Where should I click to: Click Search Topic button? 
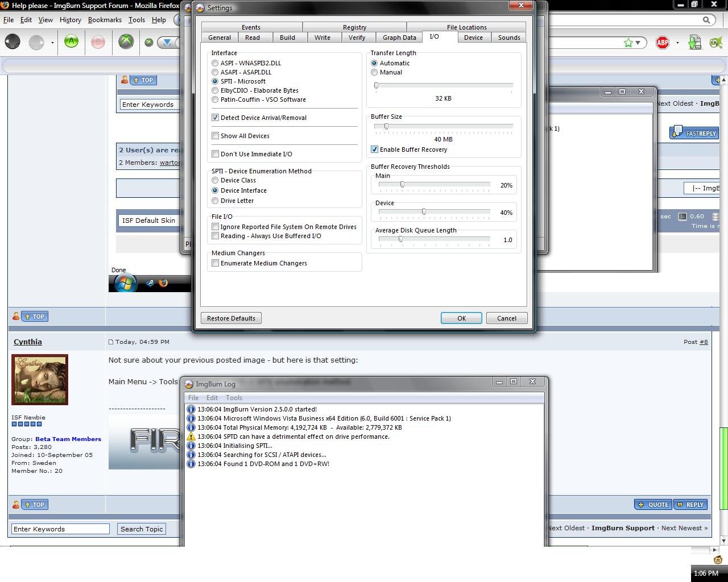click(x=142, y=529)
